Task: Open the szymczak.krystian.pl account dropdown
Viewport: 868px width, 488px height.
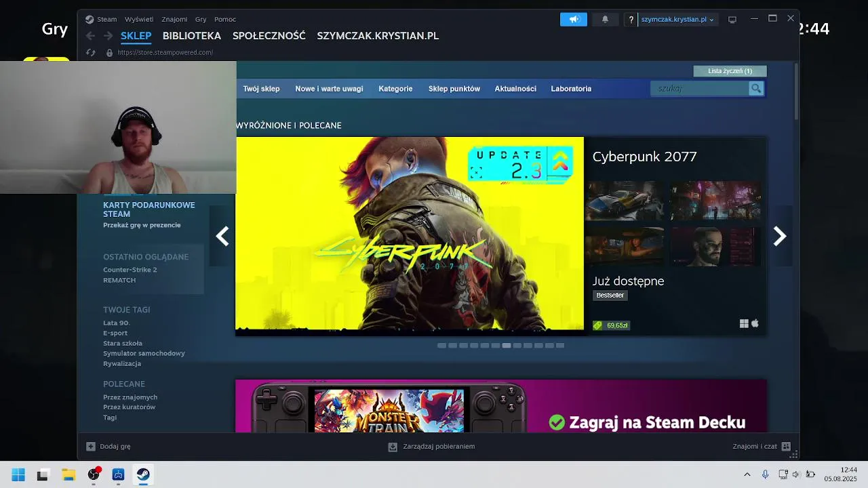Action: [677, 20]
